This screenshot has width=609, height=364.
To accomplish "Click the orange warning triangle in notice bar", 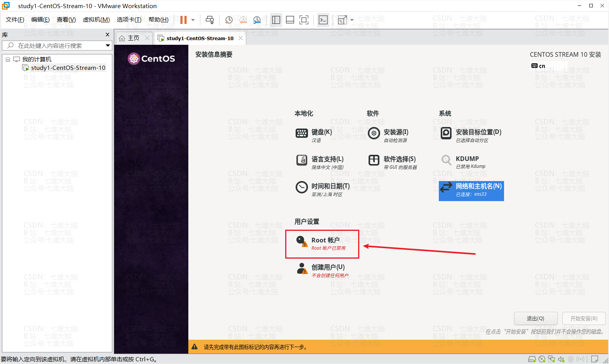I will pyautogui.click(x=195, y=347).
